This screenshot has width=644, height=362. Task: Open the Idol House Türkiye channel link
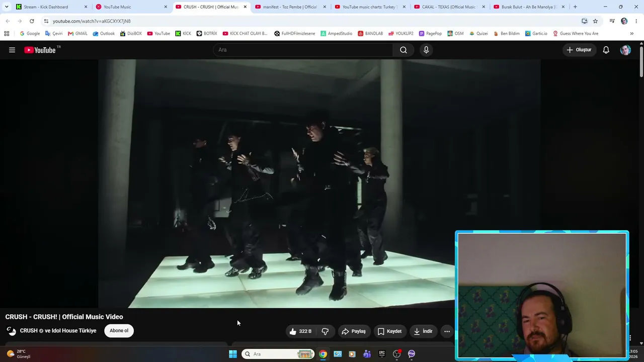(74, 331)
